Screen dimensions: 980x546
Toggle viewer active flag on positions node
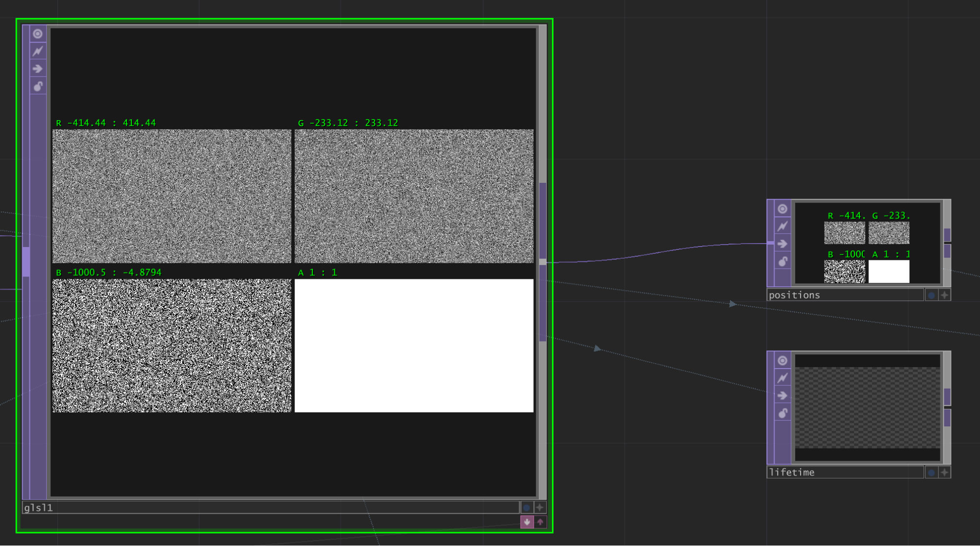point(782,209)
